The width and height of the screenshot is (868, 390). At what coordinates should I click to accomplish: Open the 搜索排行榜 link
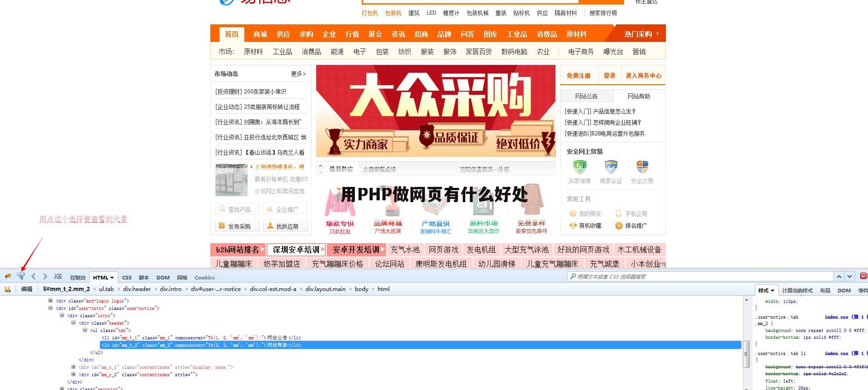[x=603, y=13]
